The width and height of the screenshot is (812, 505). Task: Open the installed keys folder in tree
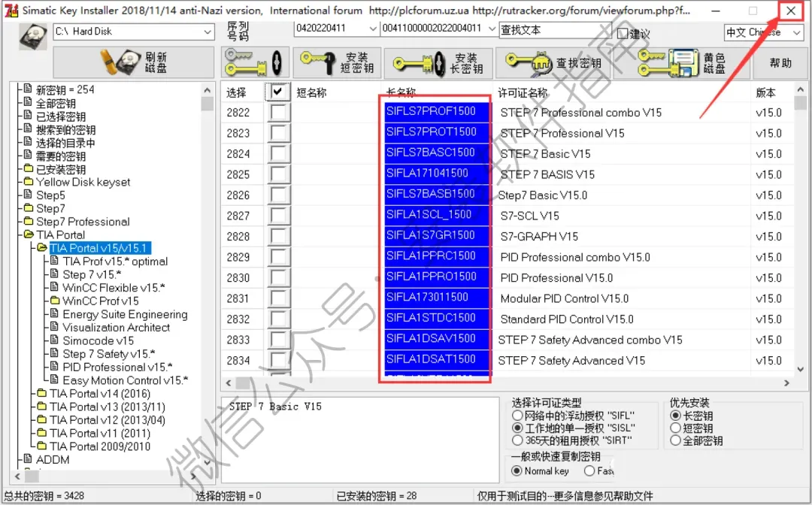pyautogui.click(x=61, y=169)
